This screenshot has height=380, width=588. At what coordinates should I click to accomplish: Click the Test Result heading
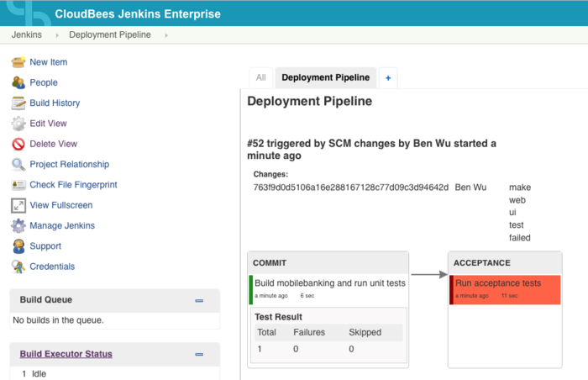[x=278, y=317]
